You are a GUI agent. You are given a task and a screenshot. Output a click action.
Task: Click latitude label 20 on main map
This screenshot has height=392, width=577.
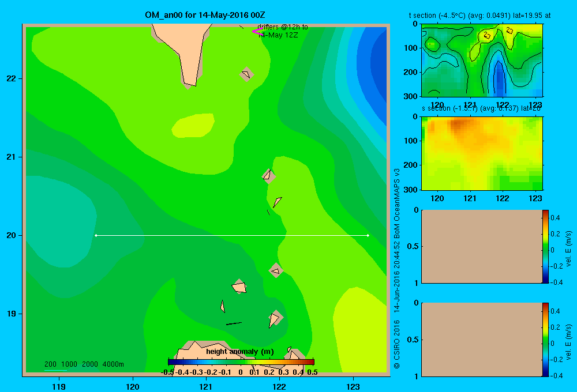pos(12,235)
